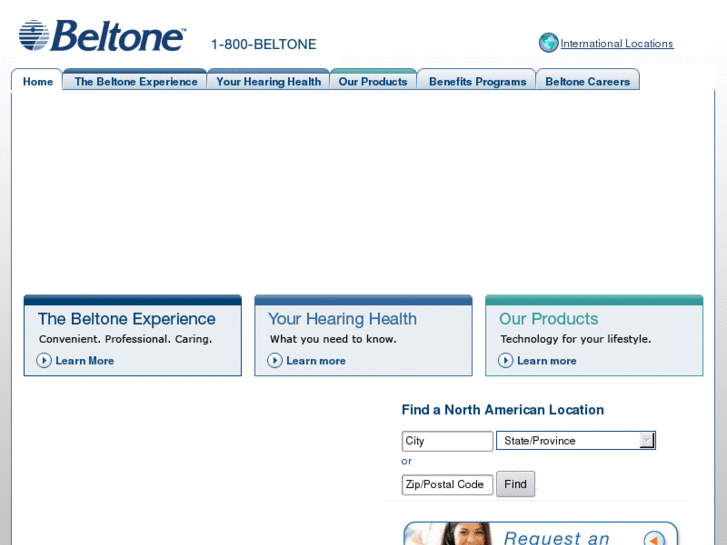Focus the City input field
This screenshot has height=545, width=727.
pyautogui.click(x=447, y=441)
